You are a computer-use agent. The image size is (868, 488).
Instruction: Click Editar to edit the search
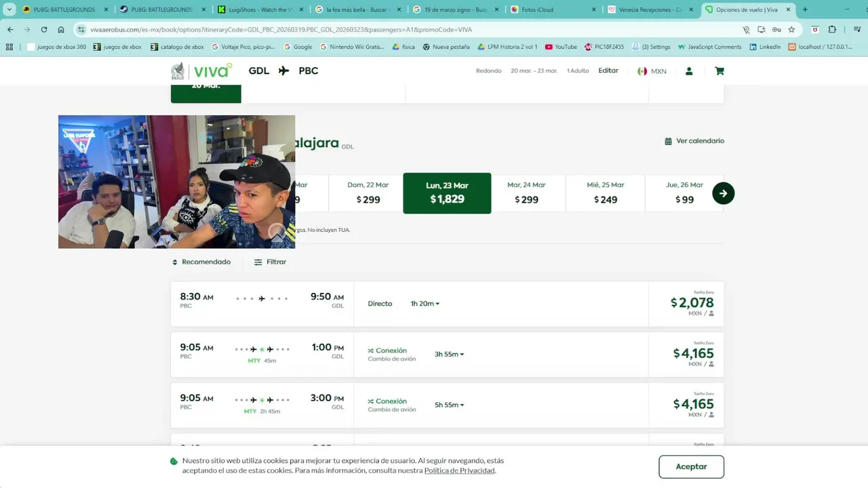coord(608,70)
